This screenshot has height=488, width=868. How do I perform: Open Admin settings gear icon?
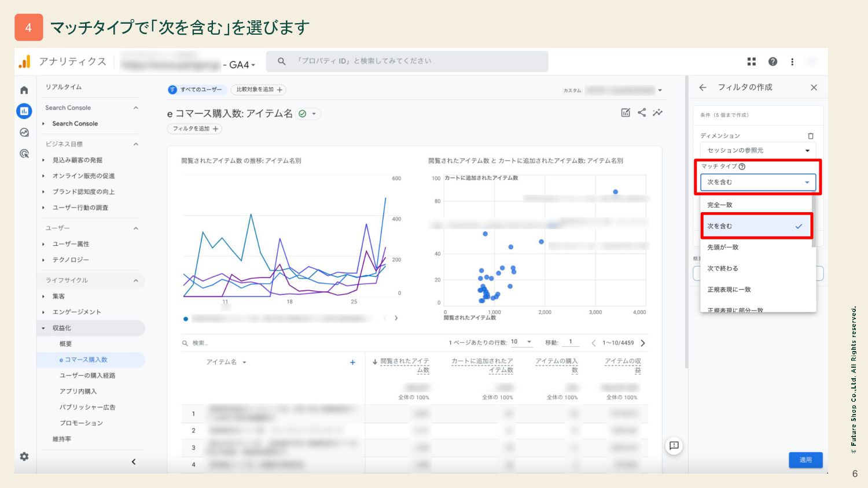coord(24,457)
